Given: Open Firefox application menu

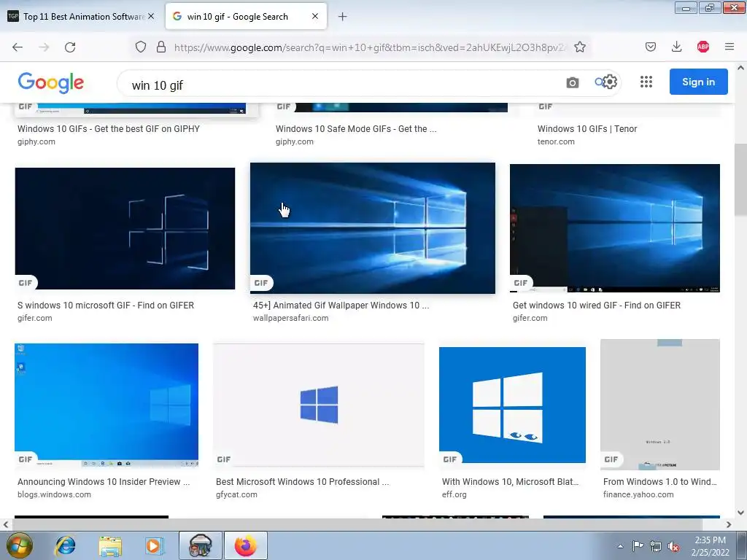Looking at the screenshot, I should [x=729, y=47].
